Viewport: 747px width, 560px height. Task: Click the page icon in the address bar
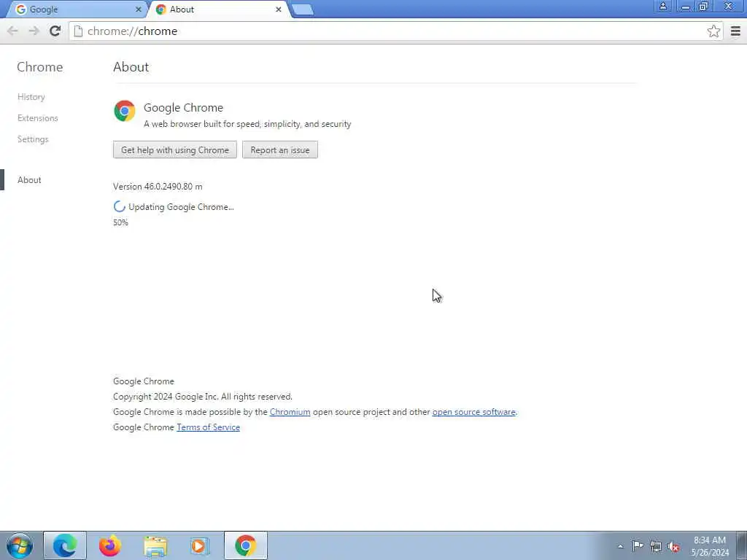coord(78,31)
